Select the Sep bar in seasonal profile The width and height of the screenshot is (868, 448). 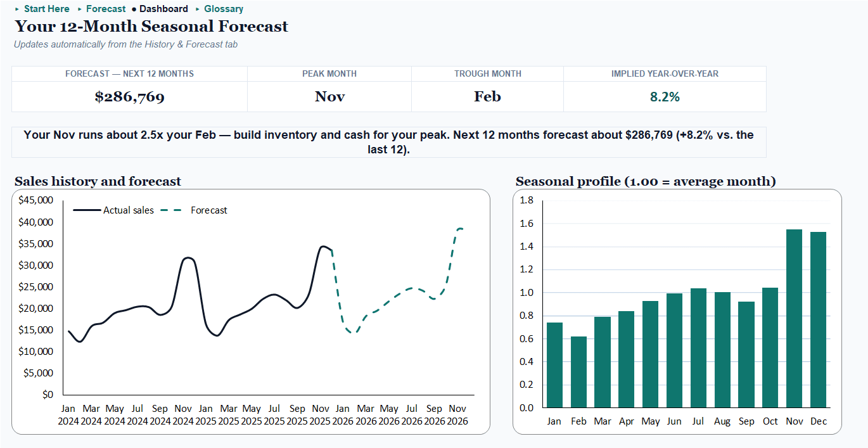tap(746, 354)
